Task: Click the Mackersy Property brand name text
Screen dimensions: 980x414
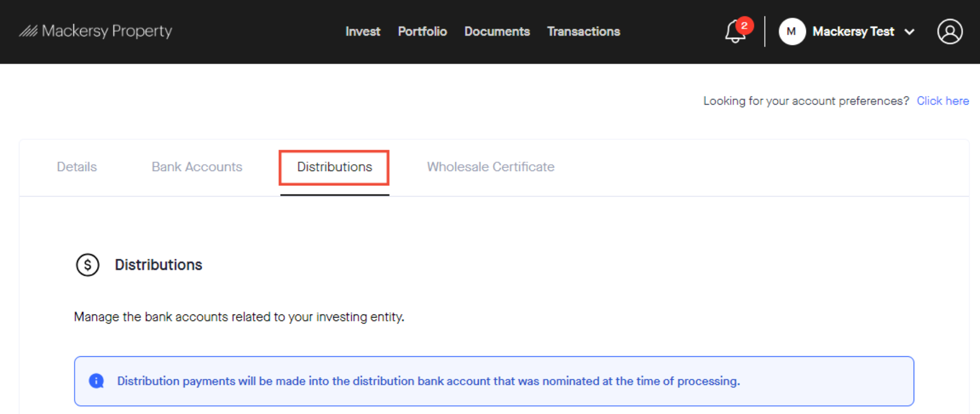Action: point(107,31)
